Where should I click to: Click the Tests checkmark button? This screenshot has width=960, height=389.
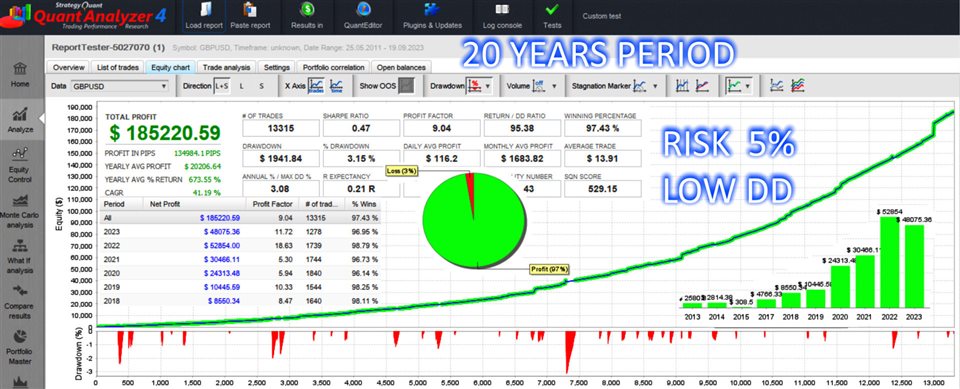click(552, 17)
